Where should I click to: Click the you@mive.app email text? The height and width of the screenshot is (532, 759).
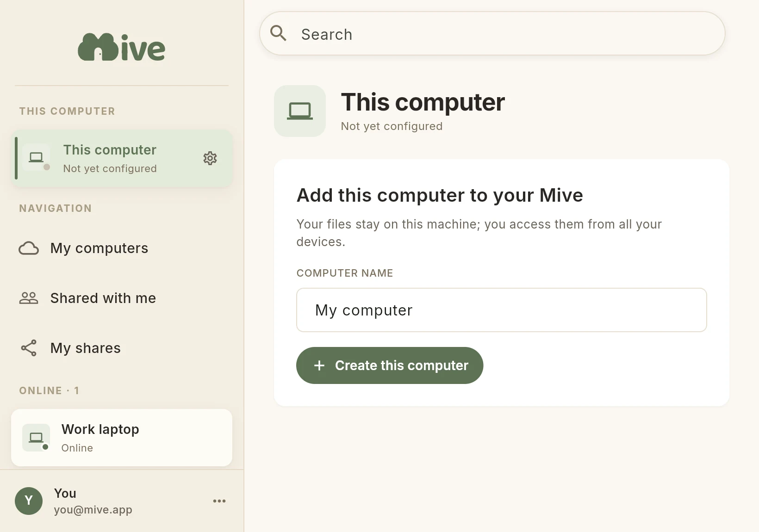[93, 510]
